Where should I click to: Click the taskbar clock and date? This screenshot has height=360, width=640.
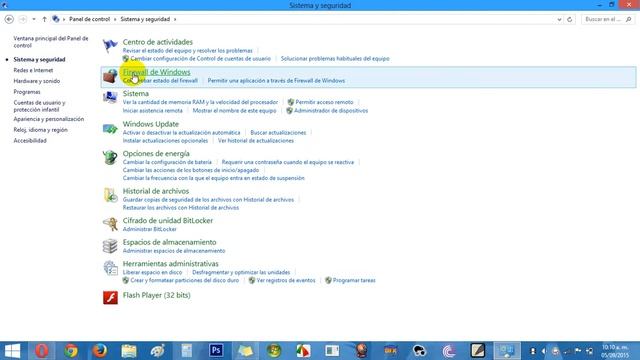pos(616,351)
